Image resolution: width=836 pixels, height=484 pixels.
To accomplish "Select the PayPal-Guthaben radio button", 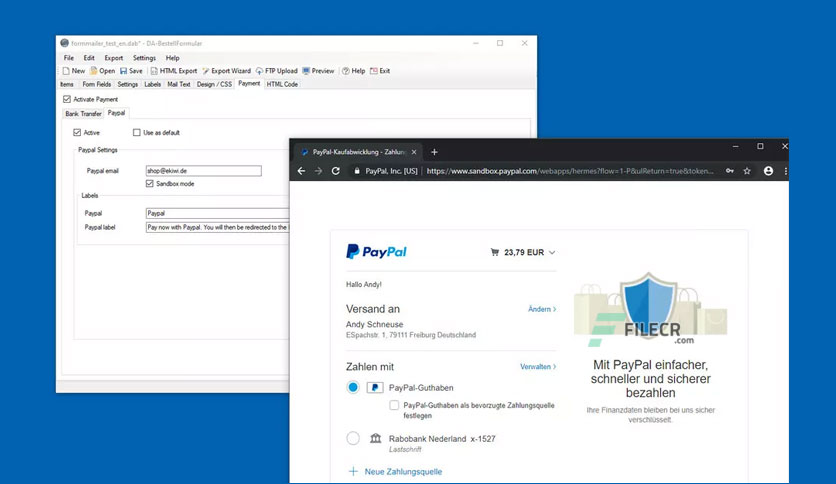I will 353,387.
